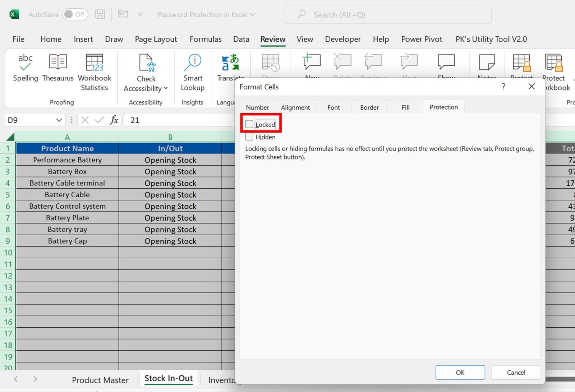Turn AutoSave on
The width and height of the screenshot is (575, 392).
pos(75,14)
